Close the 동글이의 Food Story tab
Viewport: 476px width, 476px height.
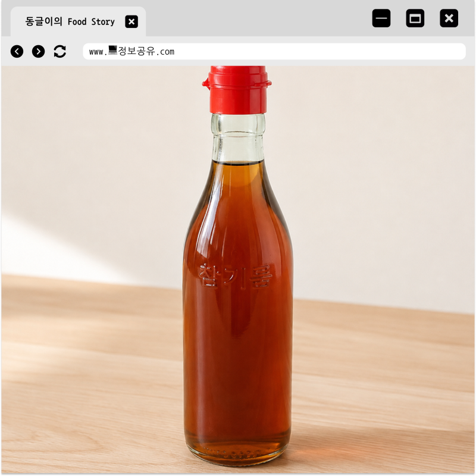(x=131, y=21)
